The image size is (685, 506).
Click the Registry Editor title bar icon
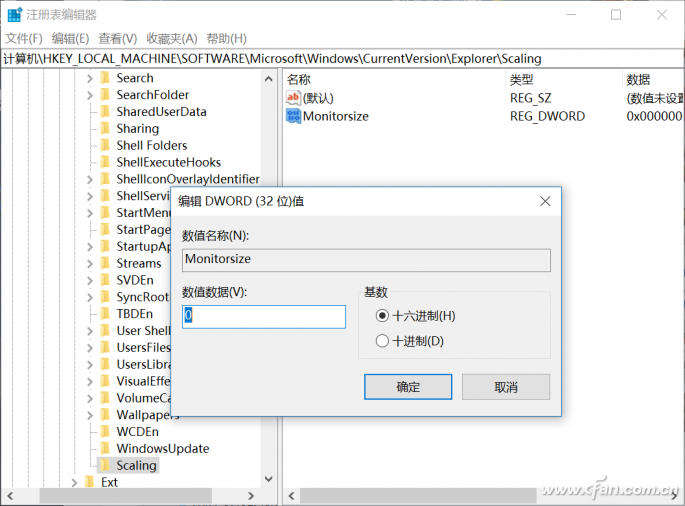(x=15, y=14)
